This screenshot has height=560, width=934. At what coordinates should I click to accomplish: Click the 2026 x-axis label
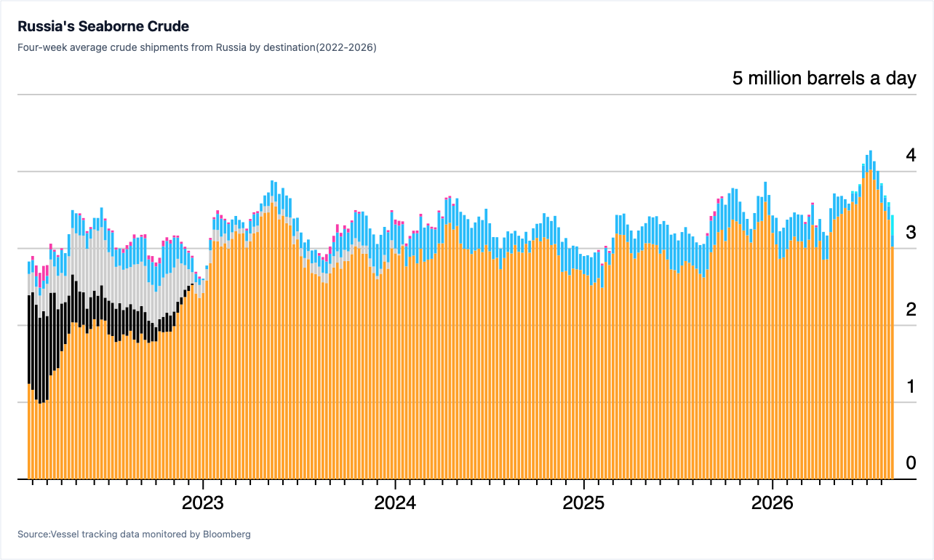click(x=773, y=503)
